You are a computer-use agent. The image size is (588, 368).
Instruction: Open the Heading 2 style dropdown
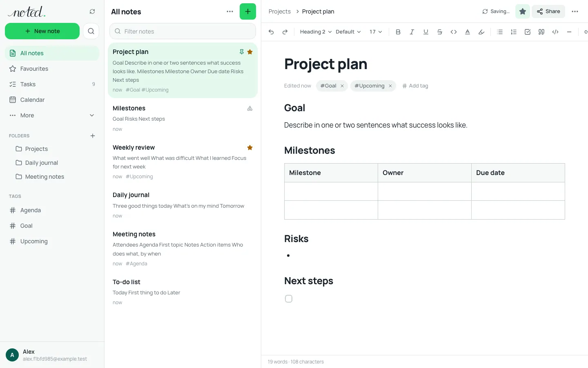(x=316, y=32)
